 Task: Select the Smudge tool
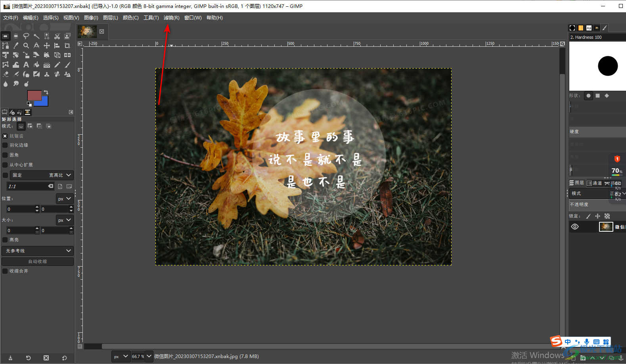point(16,84)
